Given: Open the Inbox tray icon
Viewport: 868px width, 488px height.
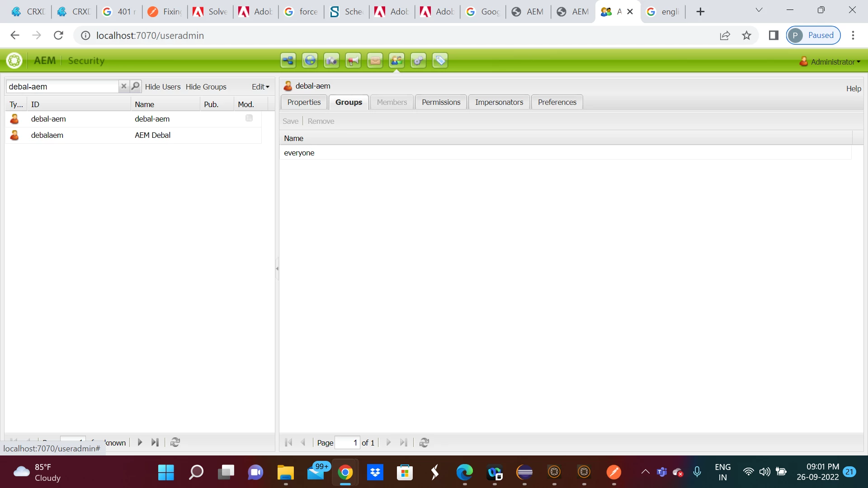Looking at the screenshot, I should [375, 61].
